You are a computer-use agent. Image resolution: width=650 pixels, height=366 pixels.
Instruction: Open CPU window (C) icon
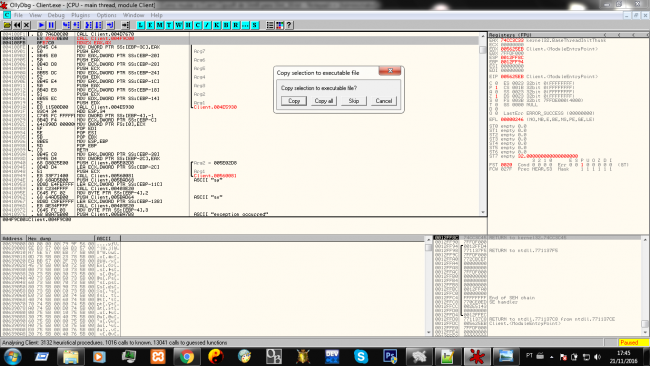[198, 25]
